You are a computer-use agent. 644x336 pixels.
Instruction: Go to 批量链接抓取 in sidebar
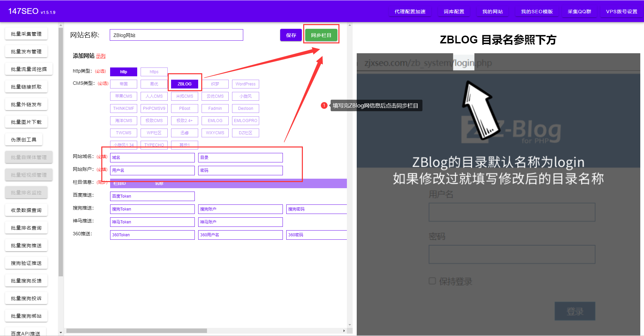26,87
